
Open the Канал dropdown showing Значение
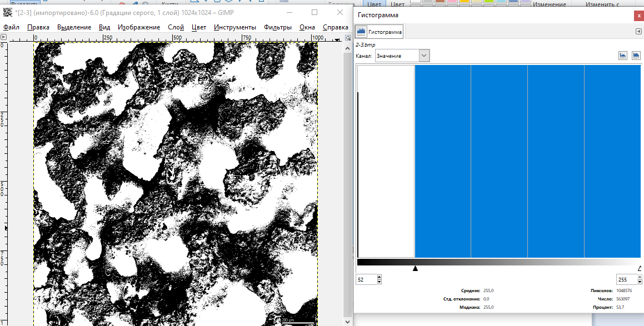402,56
